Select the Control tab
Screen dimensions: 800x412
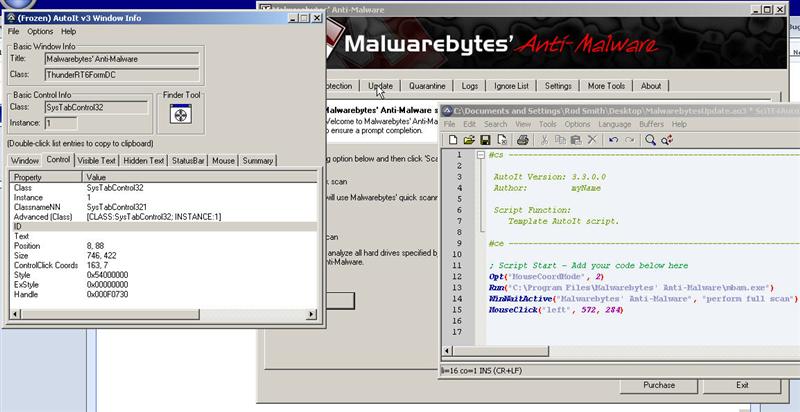(58, 160)
